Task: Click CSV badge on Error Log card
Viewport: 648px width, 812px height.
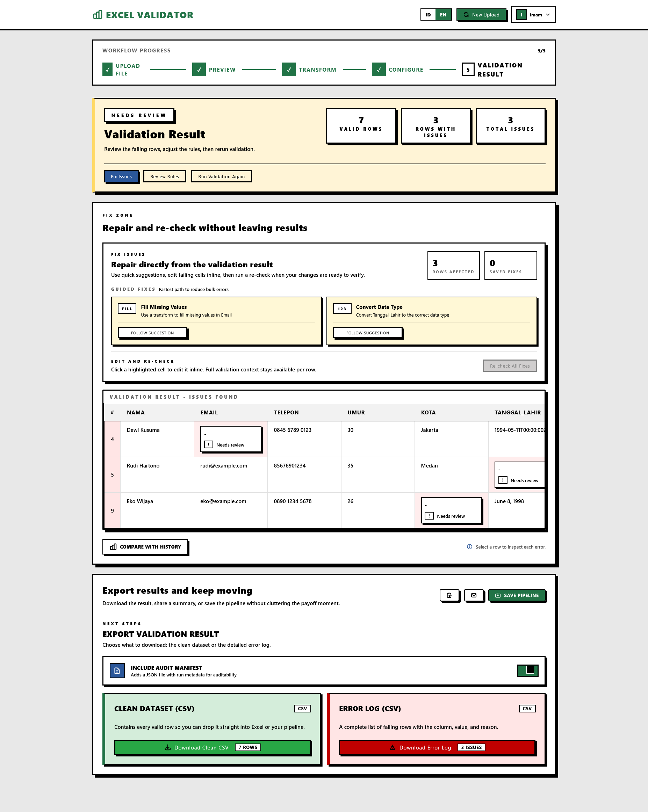Action: pos(527,709)
